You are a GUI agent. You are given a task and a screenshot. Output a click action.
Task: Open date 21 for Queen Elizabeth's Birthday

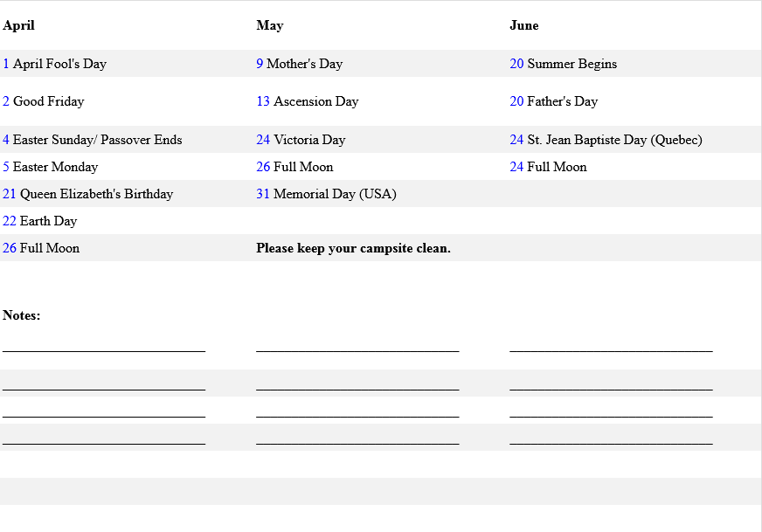[10, 194]
